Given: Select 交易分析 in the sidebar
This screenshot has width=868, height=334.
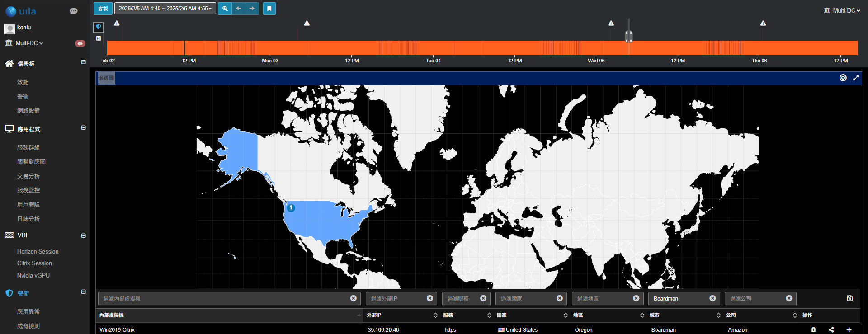Looking at the screenshot, I should coord(28,176).
